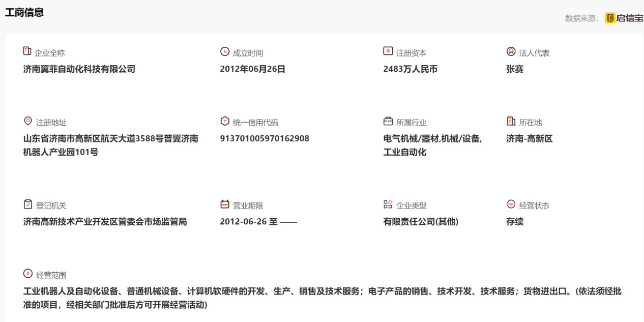Click the briefcase icon beside 所属行业
Screen dimensions: 644x322
coord(388,121)
